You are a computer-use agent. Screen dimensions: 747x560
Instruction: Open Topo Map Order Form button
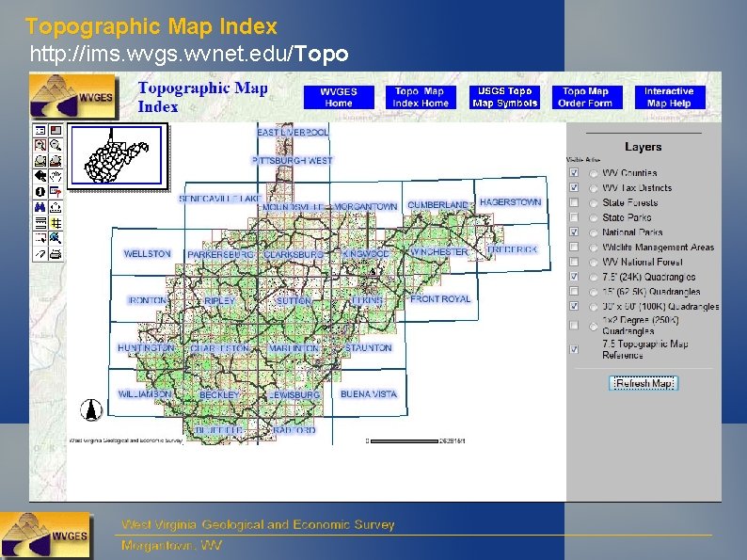pyautogui.click(x=585, y=97)
